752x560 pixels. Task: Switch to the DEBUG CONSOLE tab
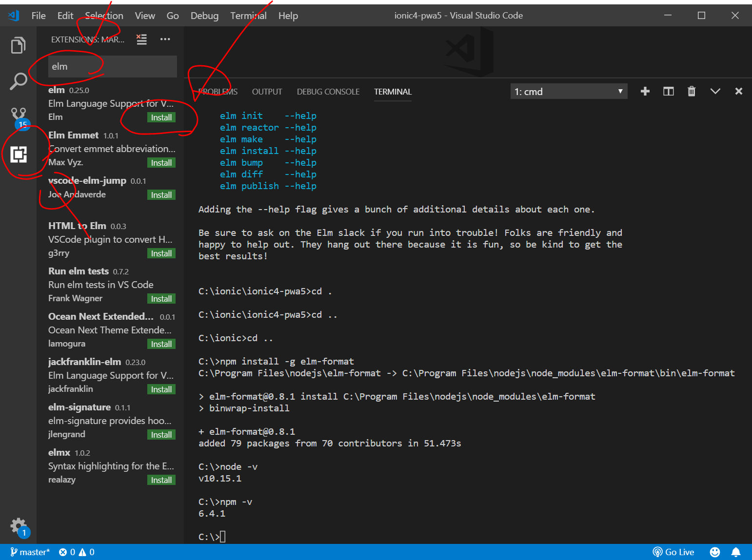328,92
